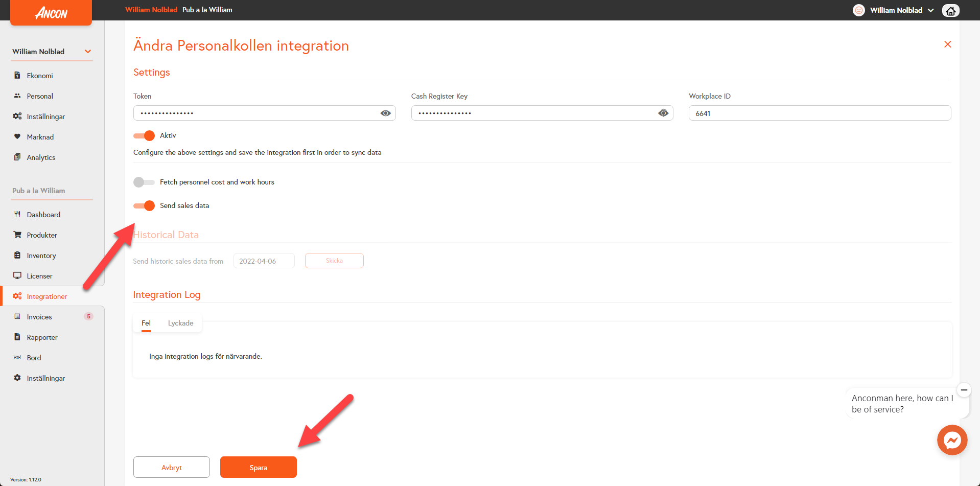Enable Fetch personnel cost and work hours
Image resolution: width=980 pixels, height=486 pixels.
point(144,182)
